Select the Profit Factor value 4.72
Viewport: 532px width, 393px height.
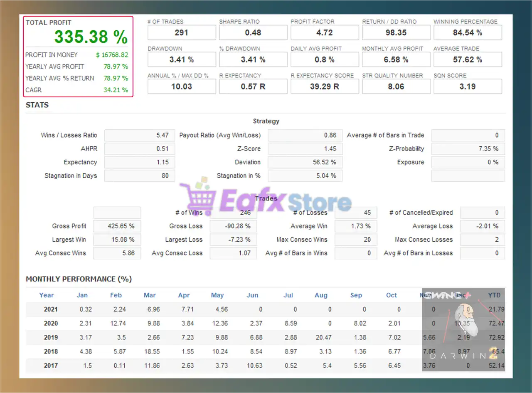pos(325,32)
